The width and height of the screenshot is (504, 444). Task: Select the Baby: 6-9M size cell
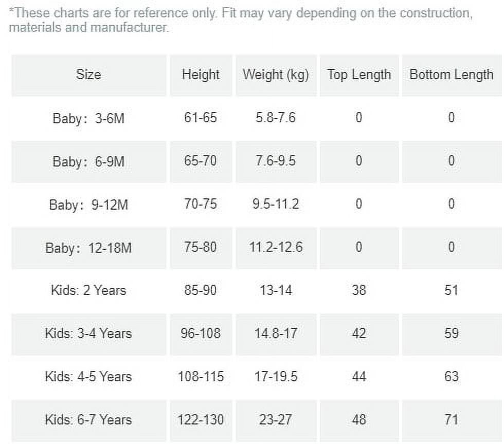tap(88, 161)
